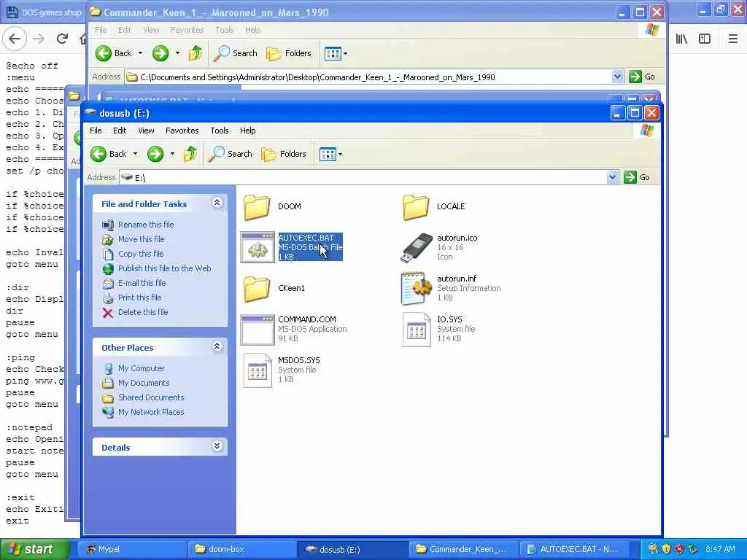Open Help menu in dosusb window

tap(248, 131)
